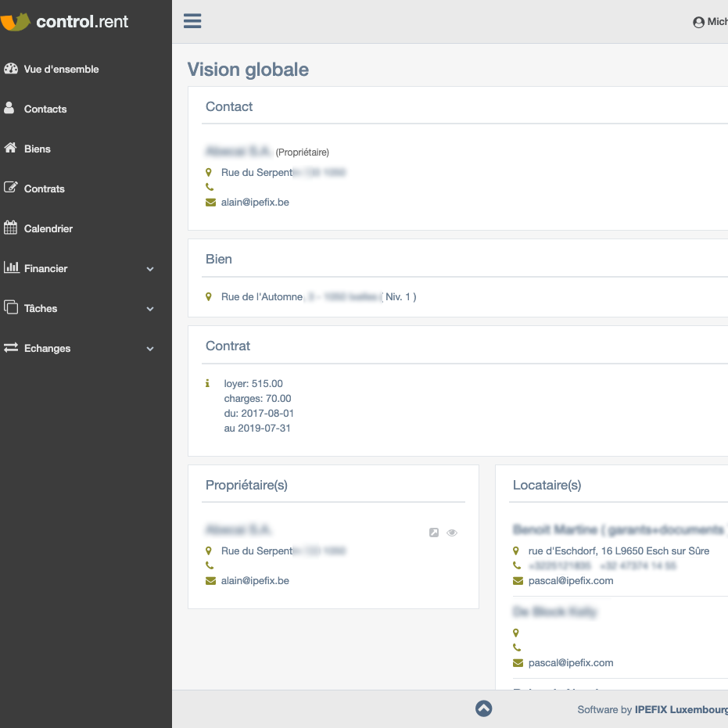The width and height of the screenshot is (728, 728).
Task: Open the owner's external link icon
Action: coord(434,533)
